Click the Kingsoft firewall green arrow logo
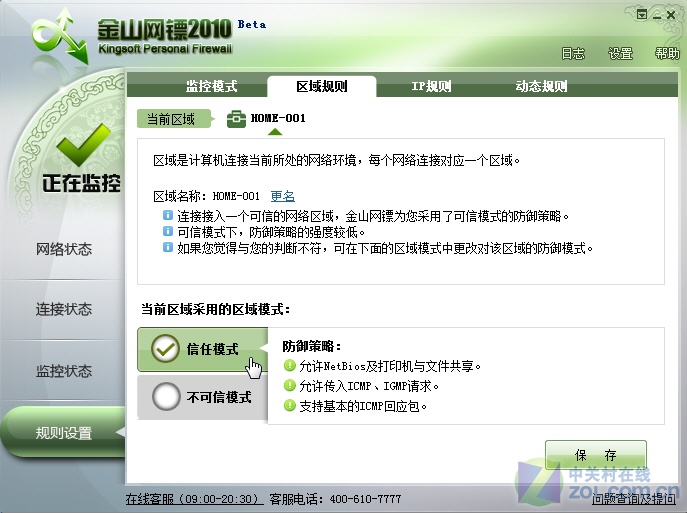This screenshot has width=687, height=513. point(60,36)
